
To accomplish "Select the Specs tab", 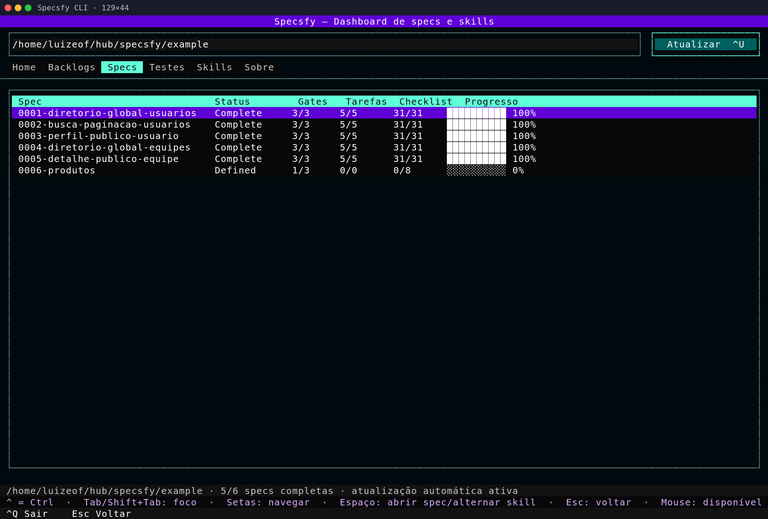I will [x=122, y=67].
